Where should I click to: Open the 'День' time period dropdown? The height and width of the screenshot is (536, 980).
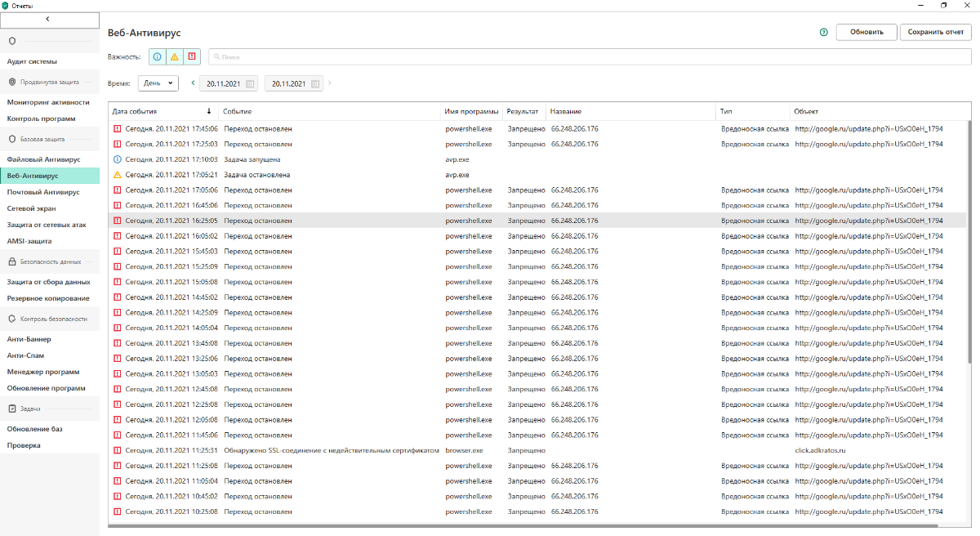[x=158, y=83]
